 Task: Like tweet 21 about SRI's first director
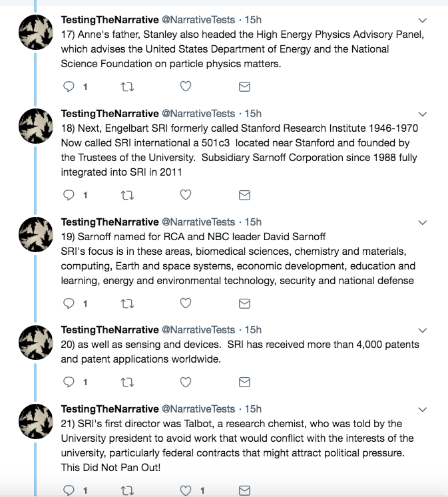[x=186, y=490]
